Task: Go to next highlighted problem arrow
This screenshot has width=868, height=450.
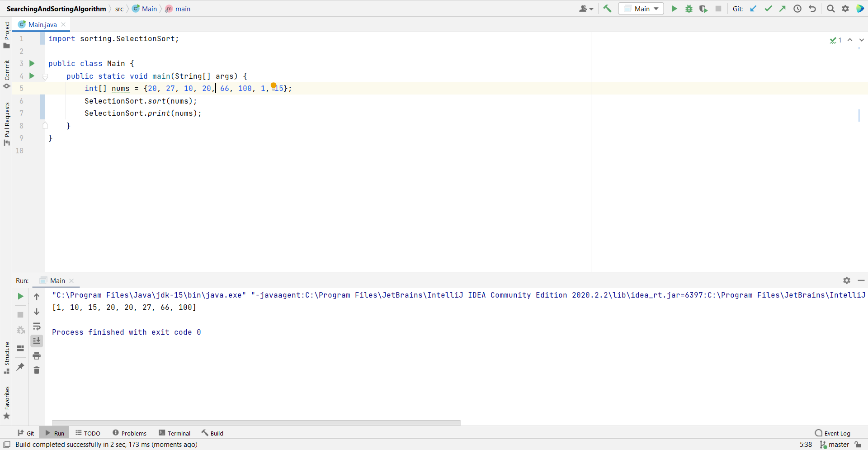Action: tap(862, 40)
